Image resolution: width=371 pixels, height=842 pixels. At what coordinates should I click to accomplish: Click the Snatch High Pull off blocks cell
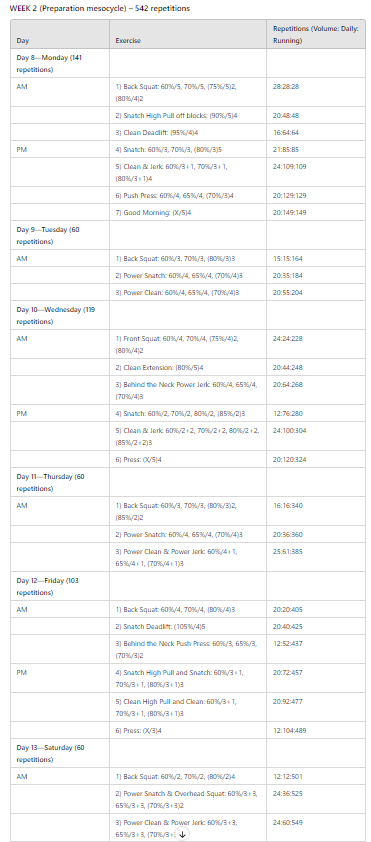click(188, 115)
